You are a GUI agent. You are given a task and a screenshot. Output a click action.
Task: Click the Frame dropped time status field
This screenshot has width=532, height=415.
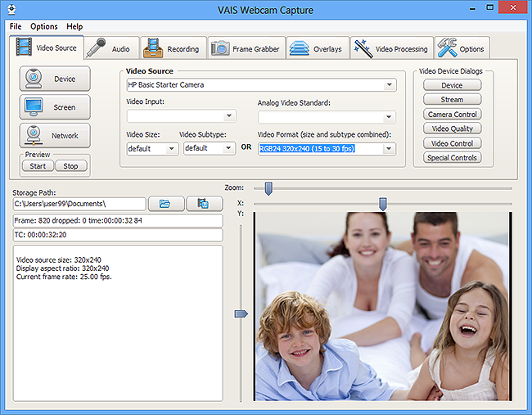(x=118, y=220)
